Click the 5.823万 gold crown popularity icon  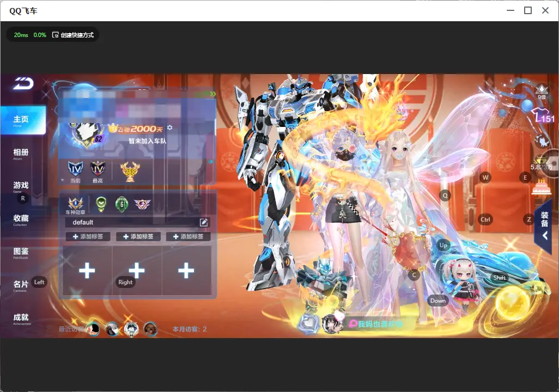[542, 163]
